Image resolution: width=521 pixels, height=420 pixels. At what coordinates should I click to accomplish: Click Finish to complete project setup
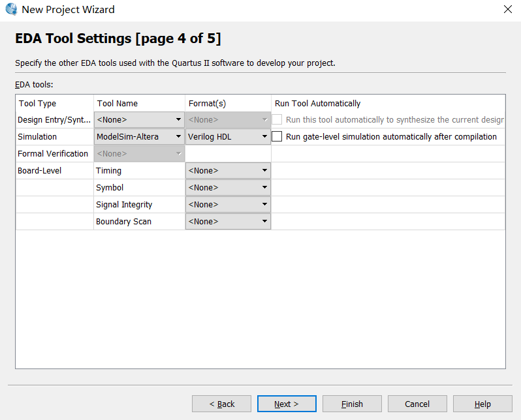[352, 404]
